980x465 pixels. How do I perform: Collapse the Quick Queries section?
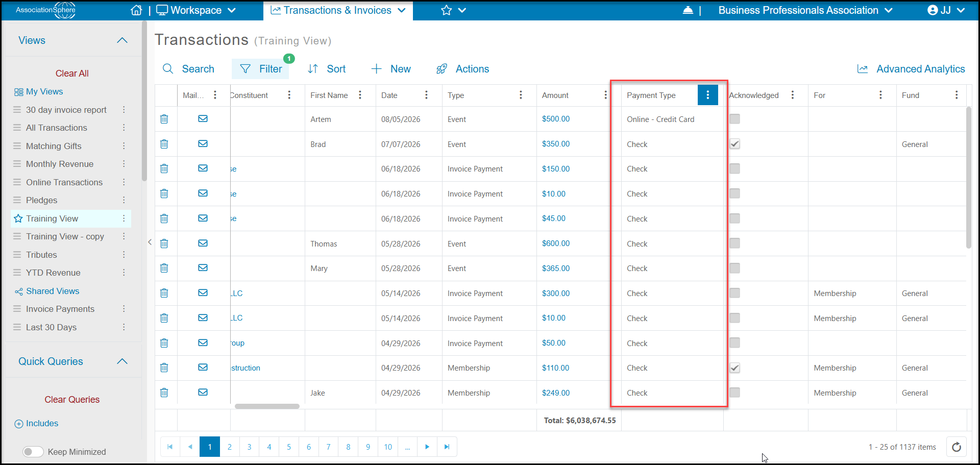pyautogui.click(x=122, y=361)
